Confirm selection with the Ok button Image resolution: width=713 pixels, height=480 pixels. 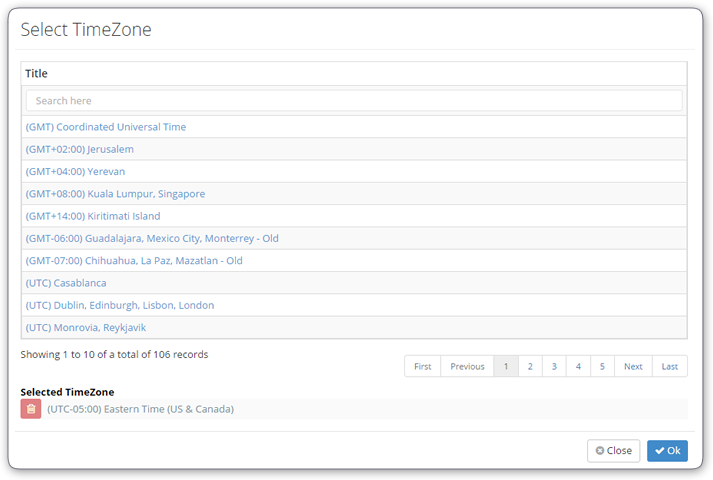point(667,450)
